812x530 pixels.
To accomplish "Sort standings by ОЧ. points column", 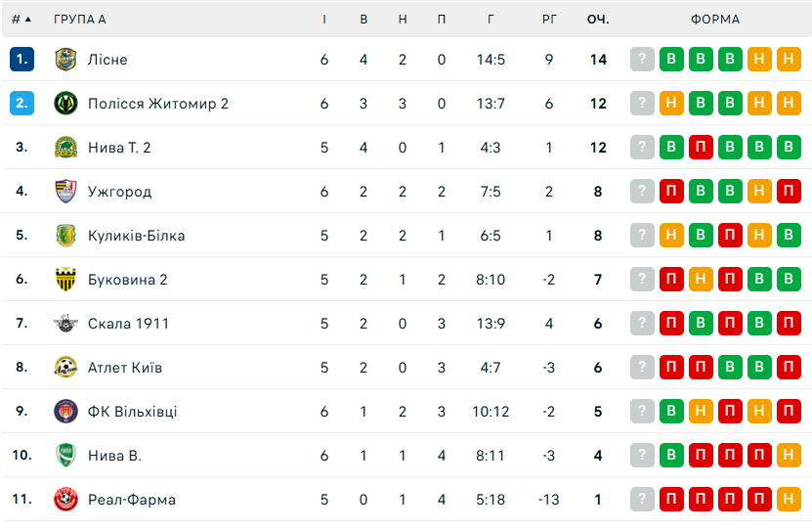I will tap(598, 20).
